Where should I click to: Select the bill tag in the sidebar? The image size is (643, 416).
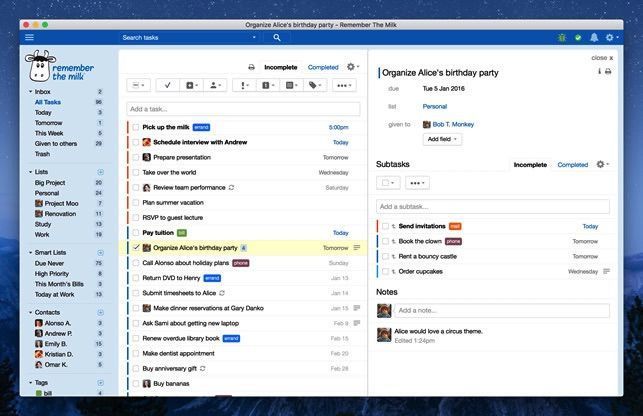[x=47, y=393]
